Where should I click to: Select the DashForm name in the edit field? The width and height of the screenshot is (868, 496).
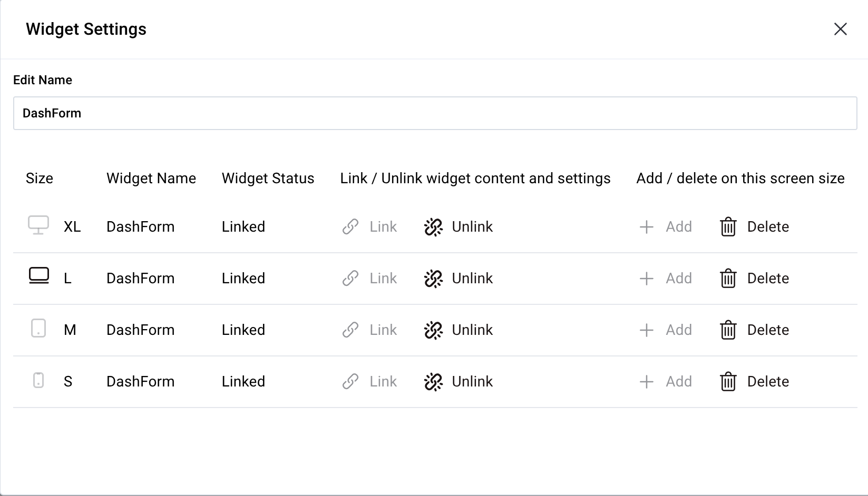click(x=52, y=113)
